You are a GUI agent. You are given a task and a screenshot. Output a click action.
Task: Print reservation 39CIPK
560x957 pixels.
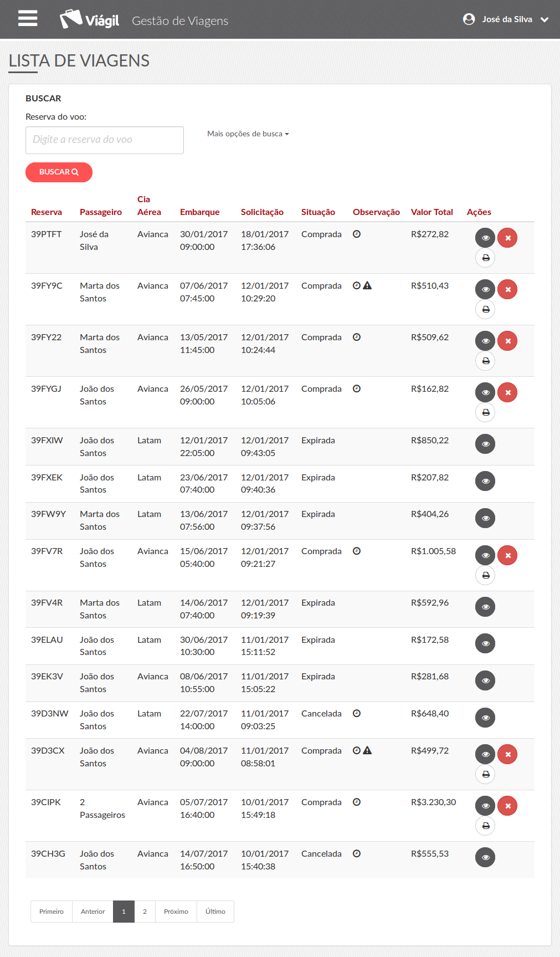(x=485, y=826)
